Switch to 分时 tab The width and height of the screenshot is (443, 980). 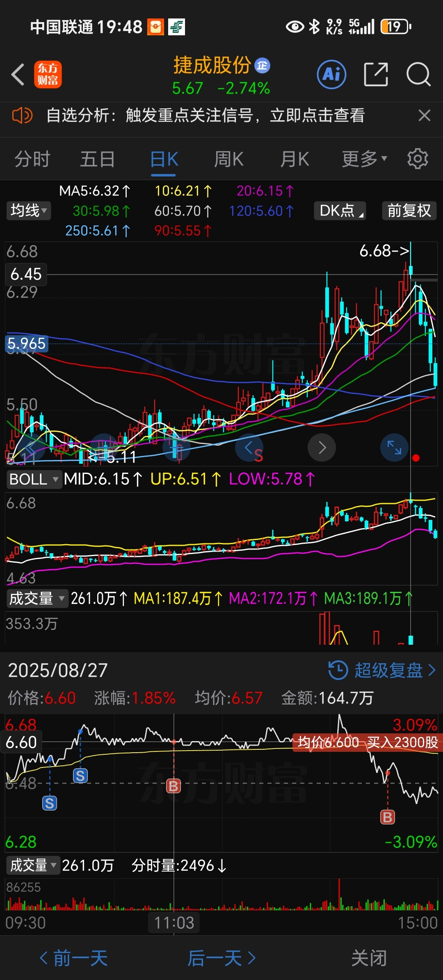(32, 159)
